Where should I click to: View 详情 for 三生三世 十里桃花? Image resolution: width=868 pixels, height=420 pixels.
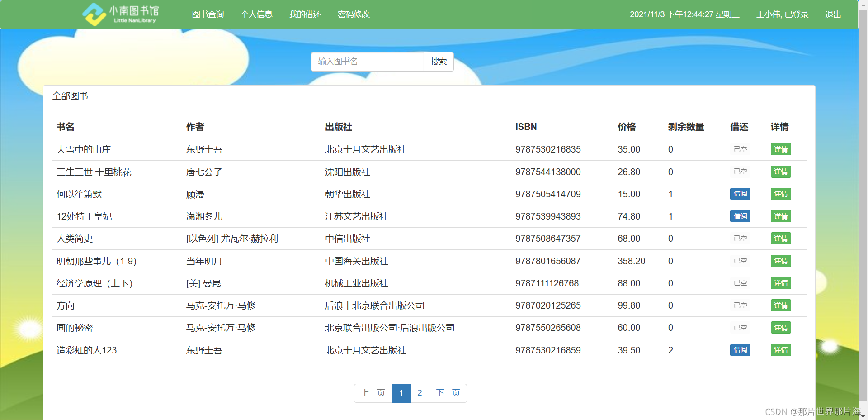pyautogui.click(x=781, y=172)
